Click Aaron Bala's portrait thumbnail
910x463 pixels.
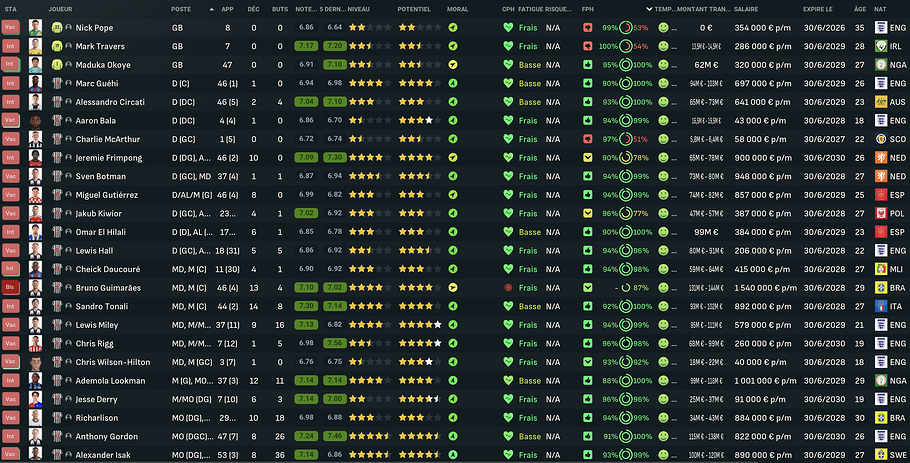[x=36, y=120]
